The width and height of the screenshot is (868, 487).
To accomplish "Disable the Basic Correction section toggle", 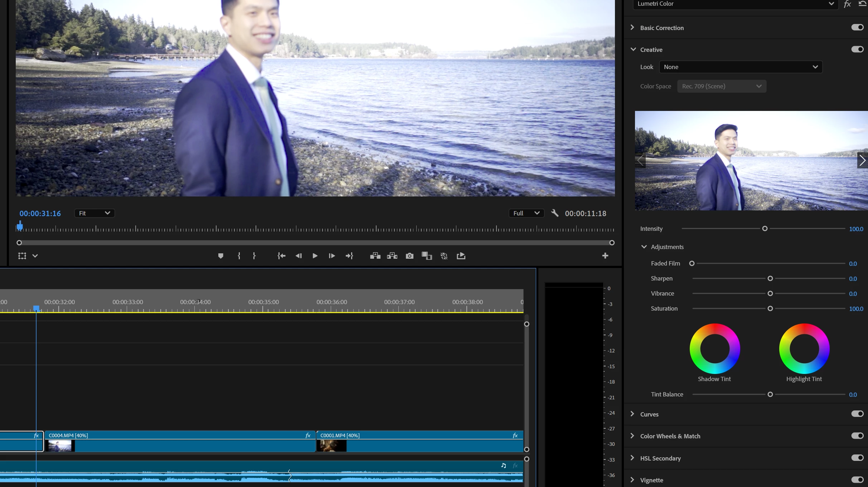I will (x=857, y=28).
